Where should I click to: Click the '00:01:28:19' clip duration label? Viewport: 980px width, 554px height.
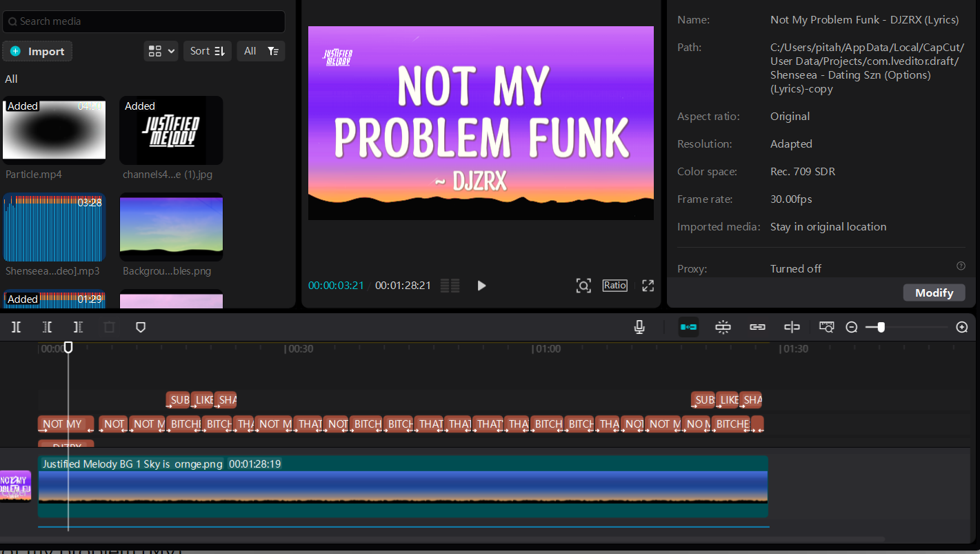254,464
